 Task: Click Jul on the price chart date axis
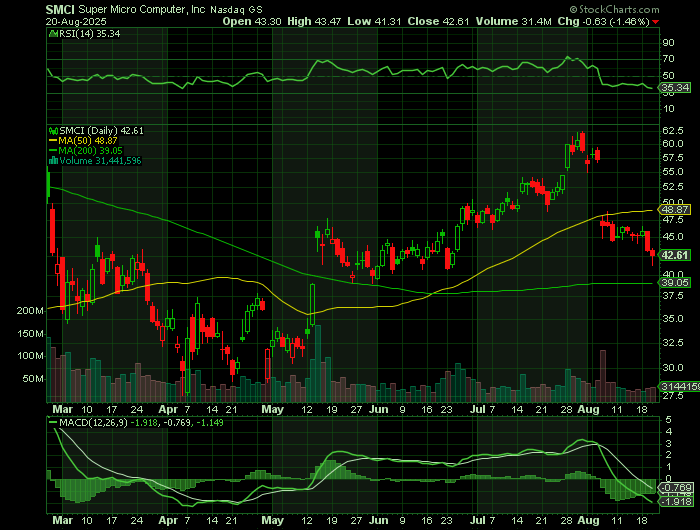(x=478, y=409)
